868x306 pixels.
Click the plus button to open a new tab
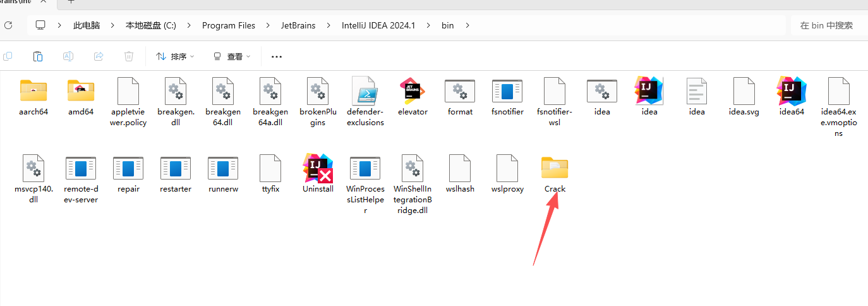tap(71, 3)
